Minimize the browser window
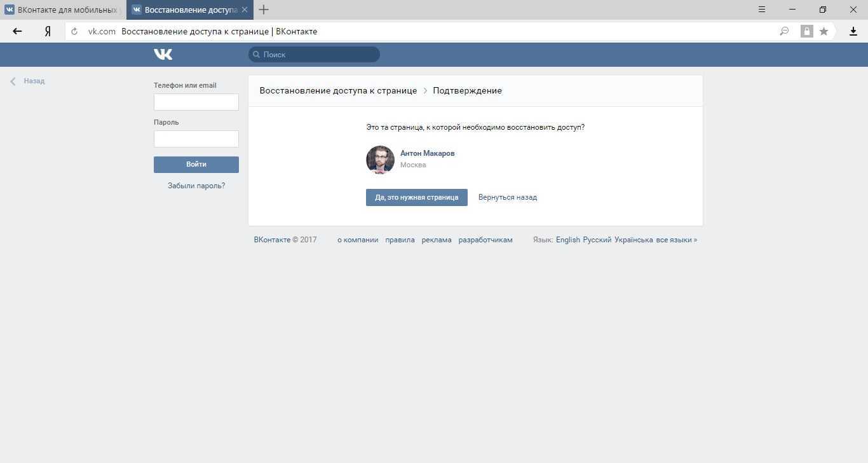 coord(792,10)
